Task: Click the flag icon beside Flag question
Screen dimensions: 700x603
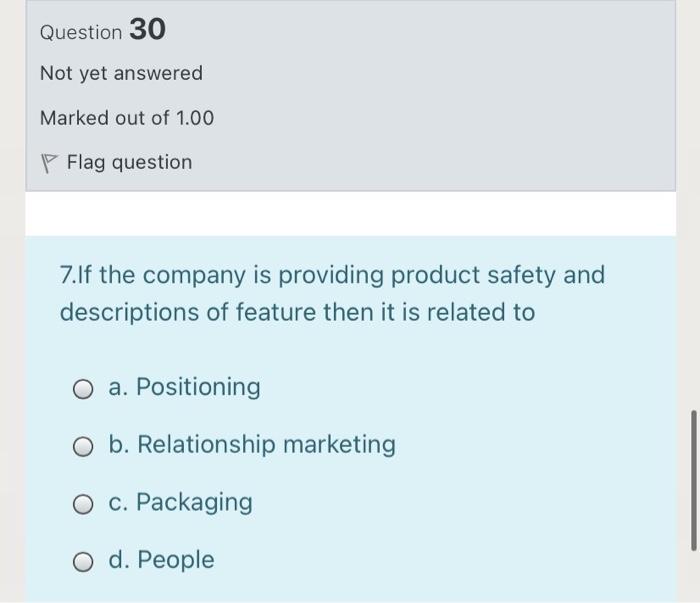Action: pyautogui.click(x=49, y=163)
